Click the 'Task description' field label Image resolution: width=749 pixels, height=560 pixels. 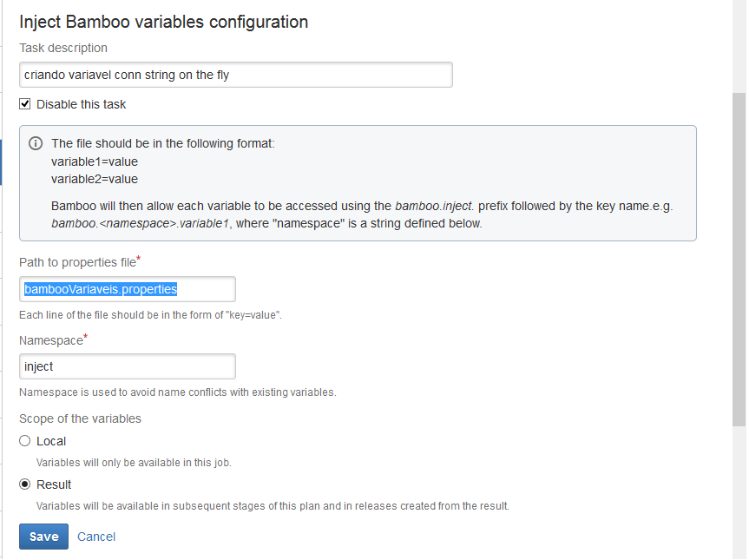[x=63, y=48]
